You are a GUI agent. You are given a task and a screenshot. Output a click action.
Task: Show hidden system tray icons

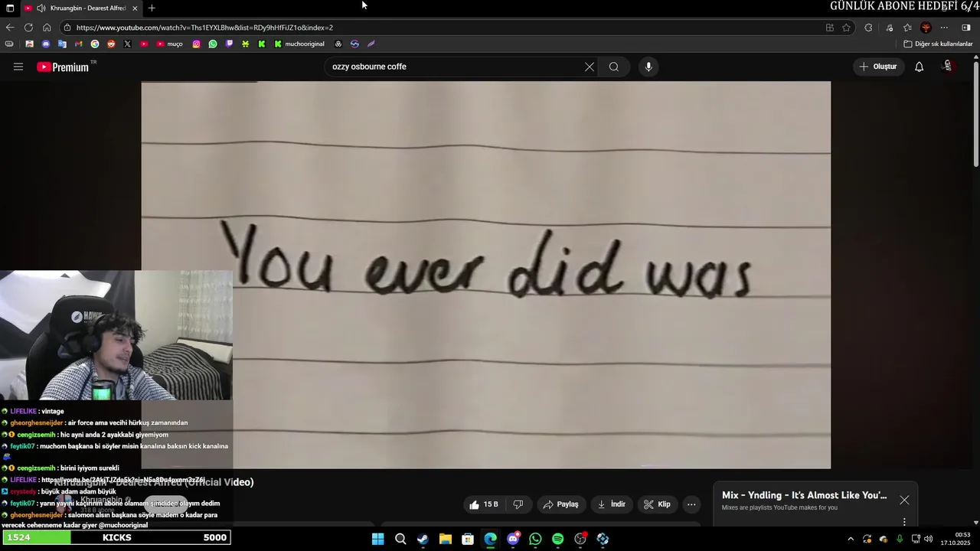click(x=850, y=539)
